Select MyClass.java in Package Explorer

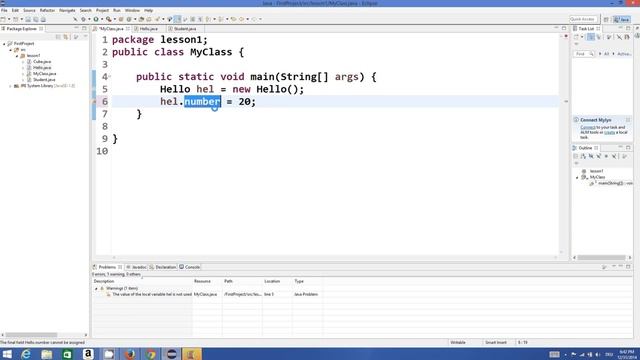click(x=44, y=74)
